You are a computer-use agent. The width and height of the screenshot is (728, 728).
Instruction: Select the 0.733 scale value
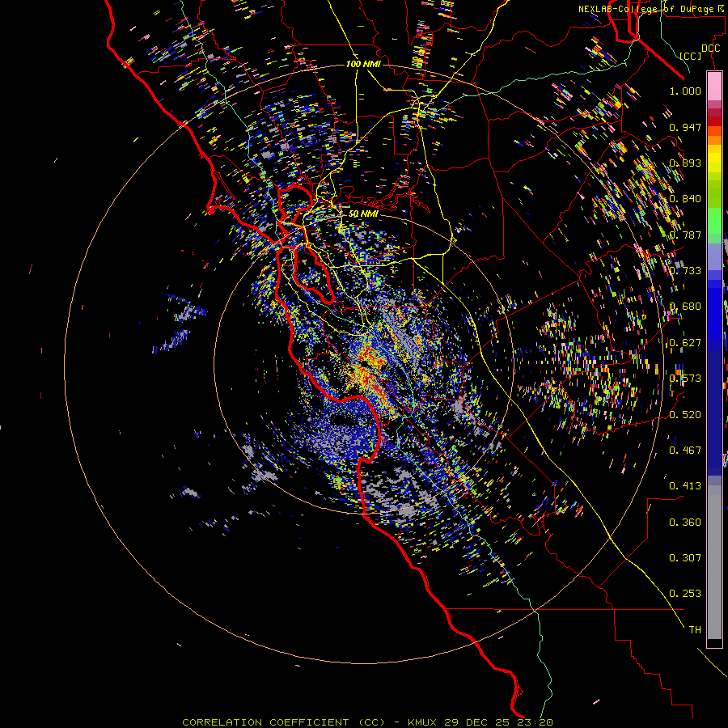pyautogui.click(x=685, y=271)
